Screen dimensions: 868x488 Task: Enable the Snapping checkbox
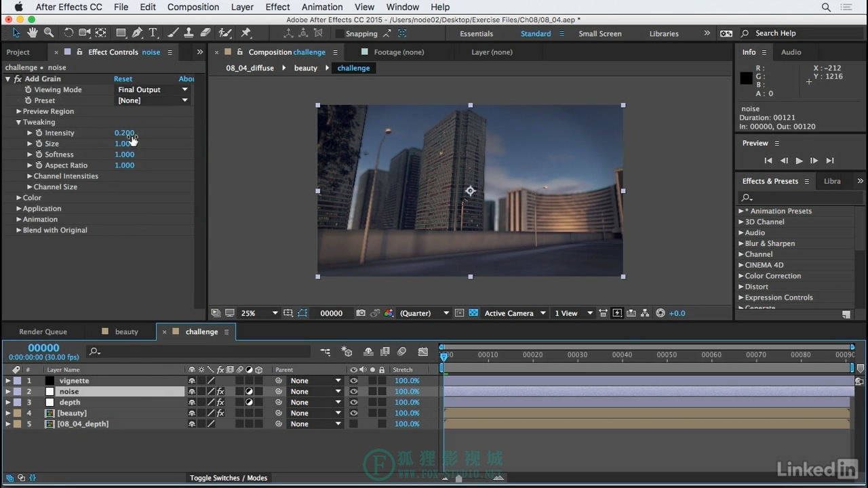click(x=340, y=34)
